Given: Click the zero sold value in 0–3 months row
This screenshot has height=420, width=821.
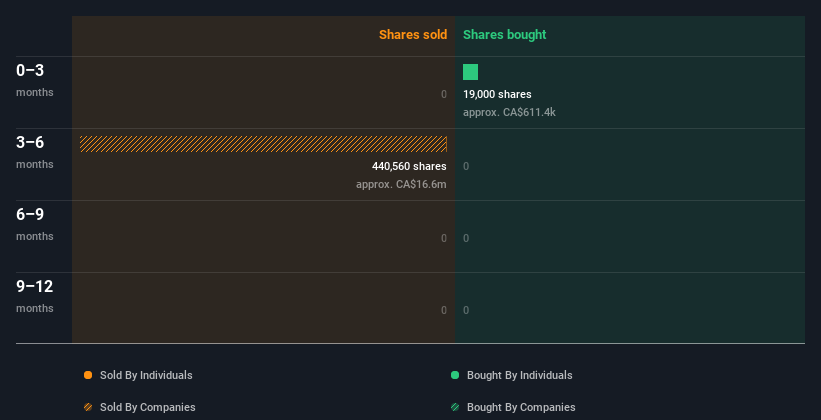Looking at the screenshot, I should 444,94.
